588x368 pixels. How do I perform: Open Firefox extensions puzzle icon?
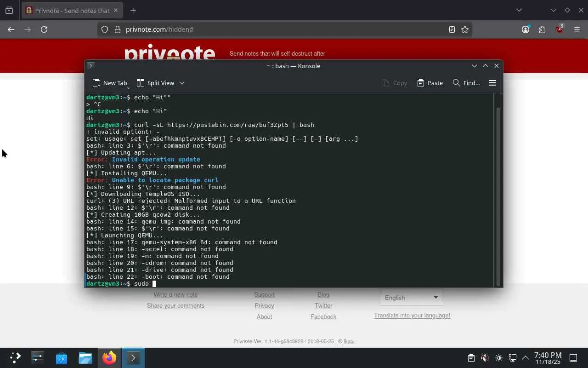click(543, 29)
